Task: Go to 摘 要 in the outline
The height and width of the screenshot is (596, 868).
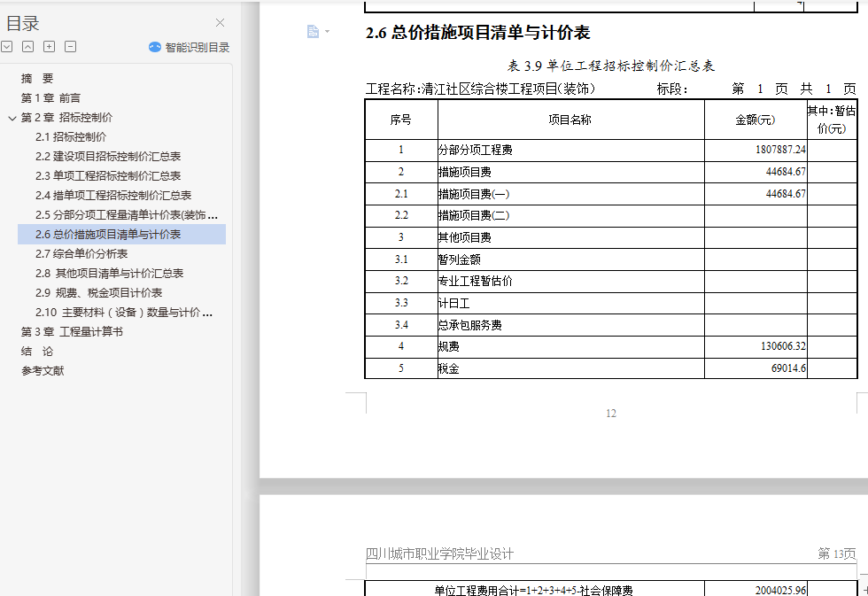Action: click(x=37, y=79)
